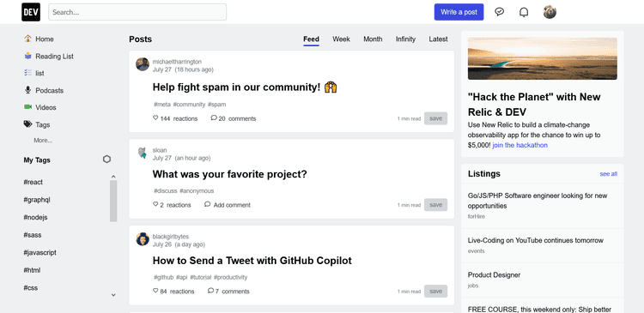Click the My Tags scrollbar thumb
This screenshot has height=313, width=644.
click(113, 201)
